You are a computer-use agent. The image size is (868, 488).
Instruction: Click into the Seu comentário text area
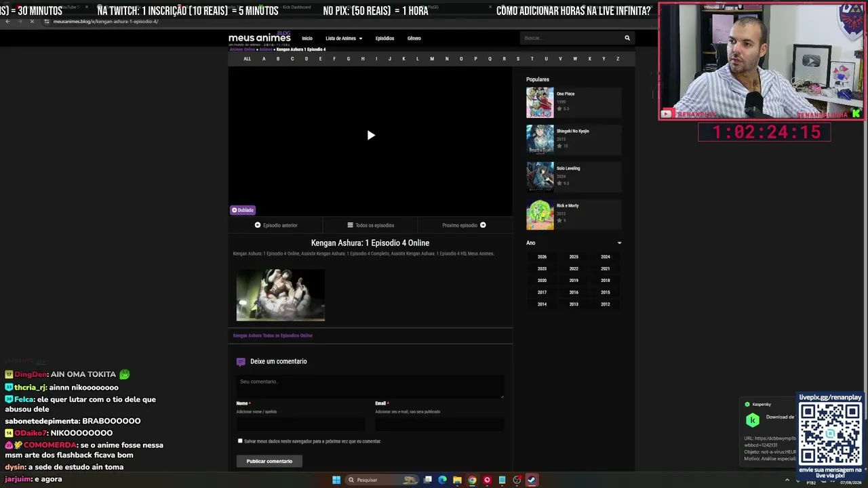coord(370,386)
